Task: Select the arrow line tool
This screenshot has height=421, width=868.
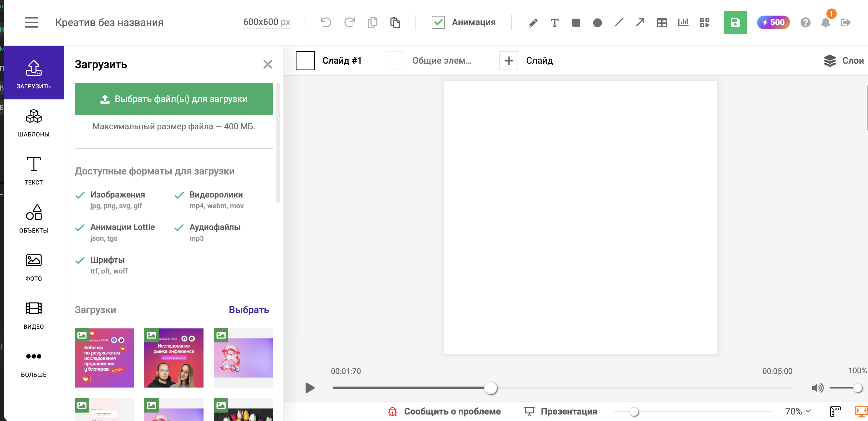Action: pos(640,22)
